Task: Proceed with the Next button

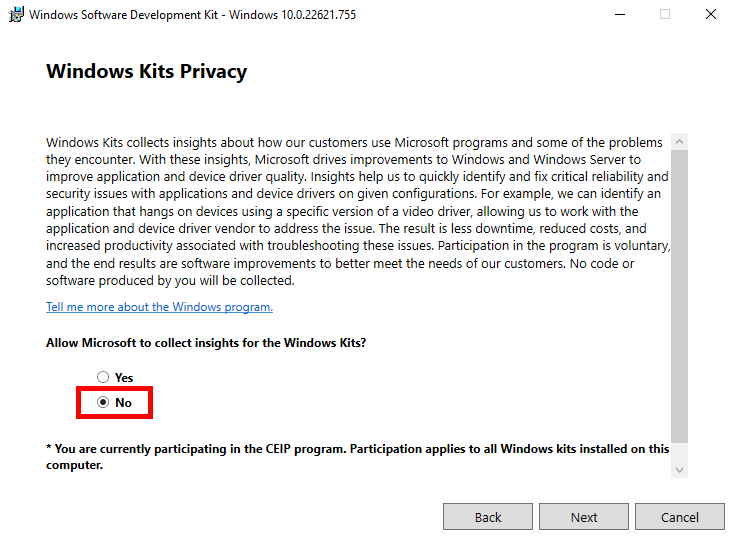Action: (x=584, y=517)
